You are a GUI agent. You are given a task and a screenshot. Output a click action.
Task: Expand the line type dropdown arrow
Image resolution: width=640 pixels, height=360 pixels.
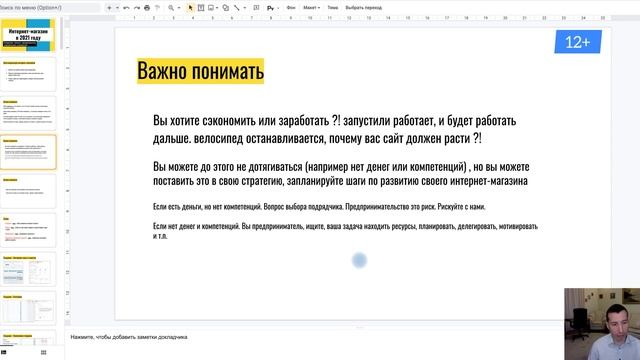coord(244,8)
